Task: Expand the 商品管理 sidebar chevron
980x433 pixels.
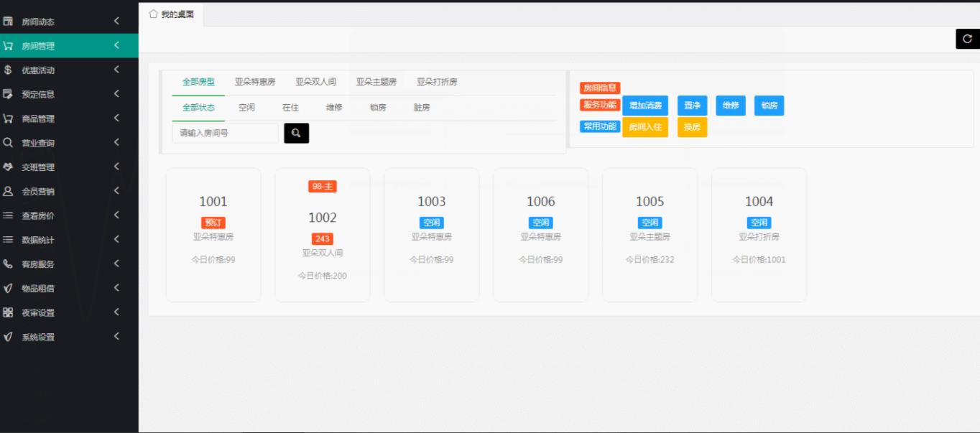Action: tap(116, 118)
